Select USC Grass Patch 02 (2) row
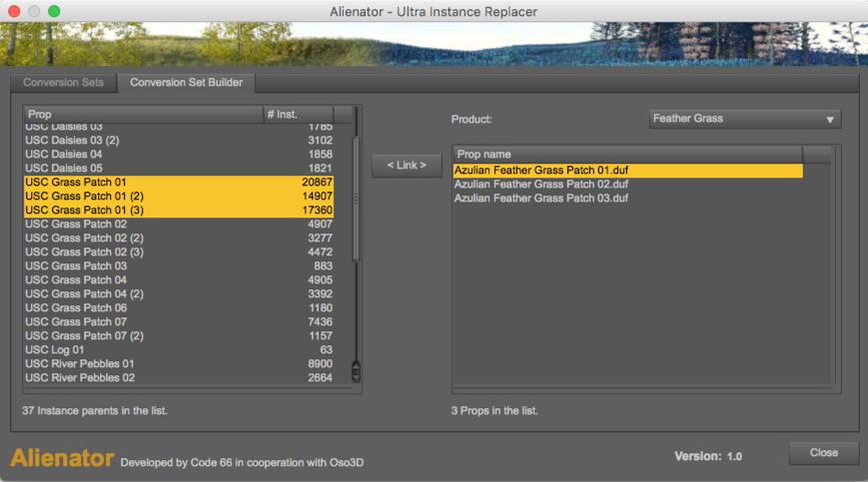This screenshot has height=482, width=868. 178,239
